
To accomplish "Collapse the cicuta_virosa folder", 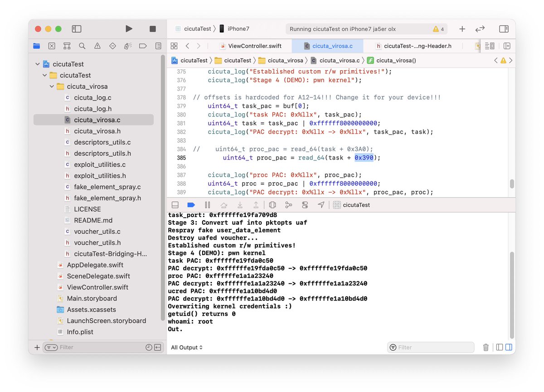I will click(52, 87).
